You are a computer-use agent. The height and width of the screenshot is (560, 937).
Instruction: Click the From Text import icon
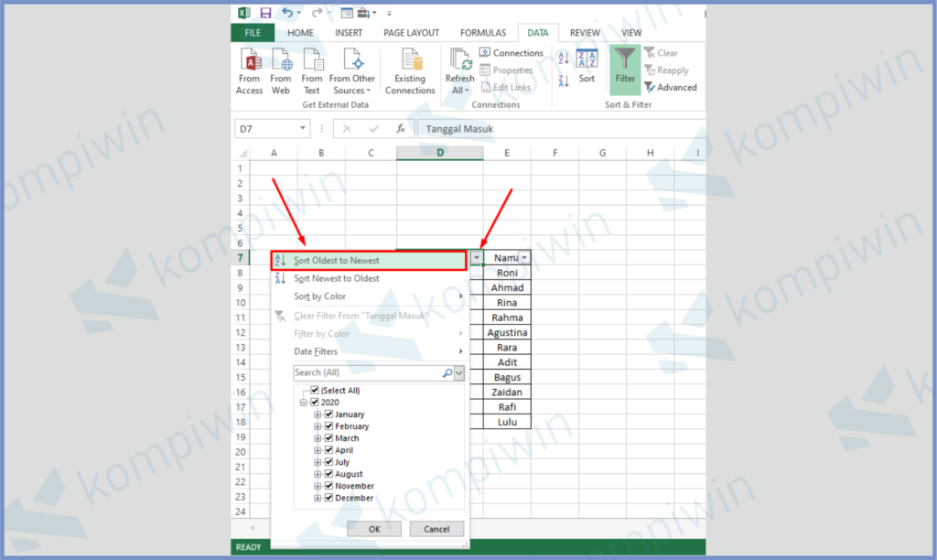[x=312, y=70]
